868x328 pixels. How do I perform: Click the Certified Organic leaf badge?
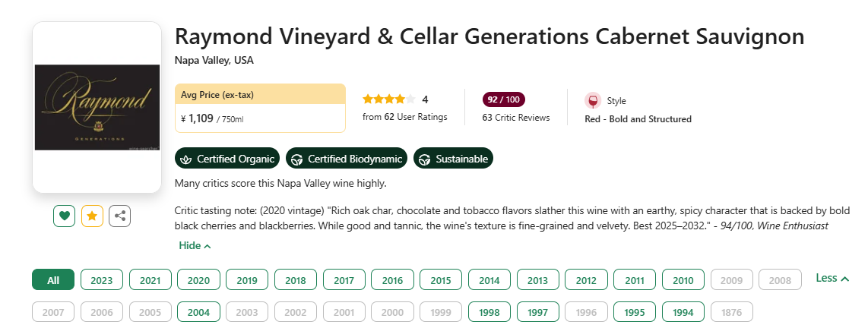[227, 159]
